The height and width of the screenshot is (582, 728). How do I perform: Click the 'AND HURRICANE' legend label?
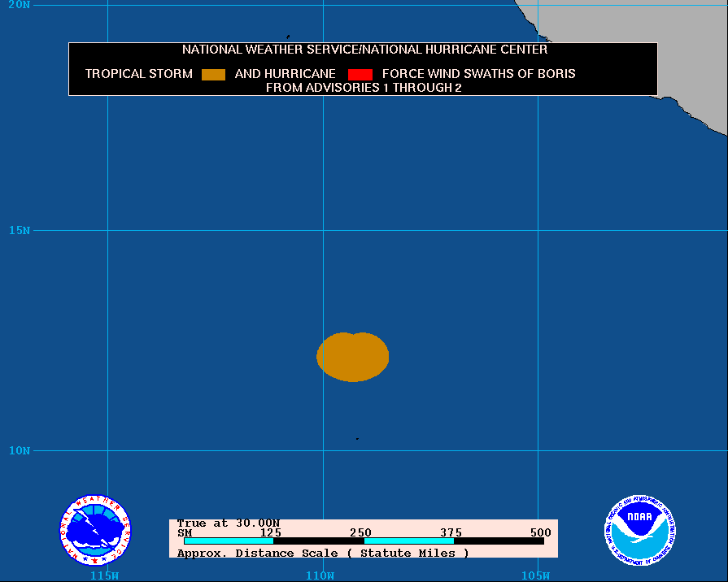click(x=285, y=74)
